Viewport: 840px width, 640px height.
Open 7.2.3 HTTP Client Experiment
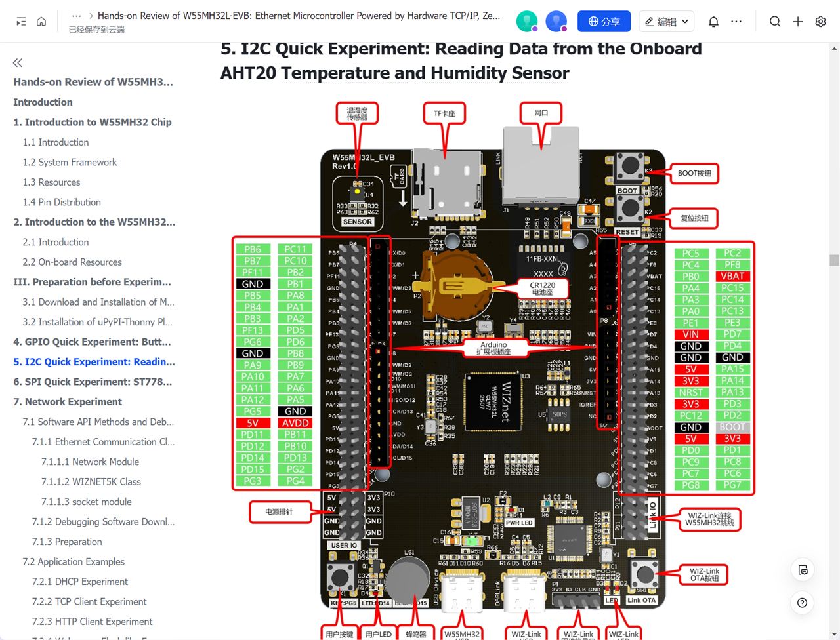92,622
